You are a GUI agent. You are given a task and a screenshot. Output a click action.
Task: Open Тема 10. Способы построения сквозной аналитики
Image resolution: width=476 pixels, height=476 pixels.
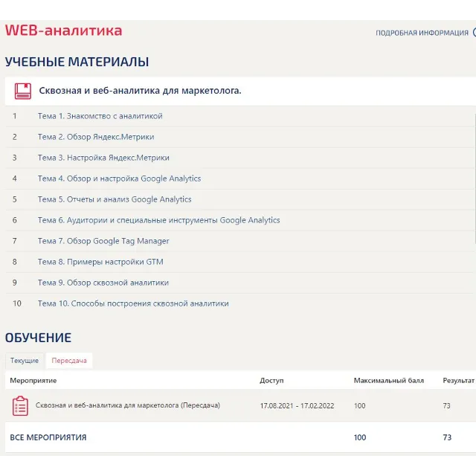(133, 303)
